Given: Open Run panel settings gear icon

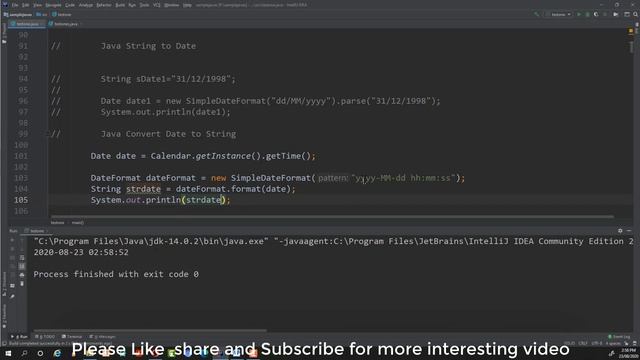Looking at the screenshot, I should [x=620, y=231].
